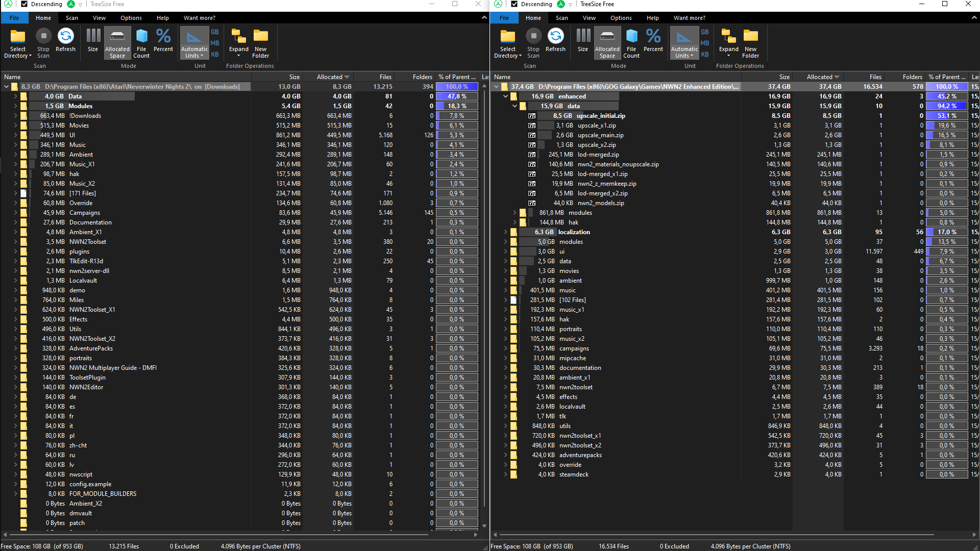Screen dimensions: 980x551
Task: Sort by Allocated column in left window
Action: pos(328,77)
